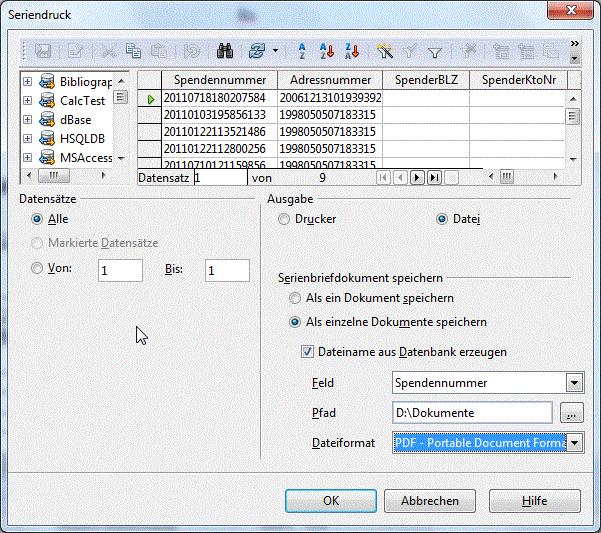Click the Standard Filter funnel icon
The width and height of the screenshot is (601, 533).
[435, 51]
